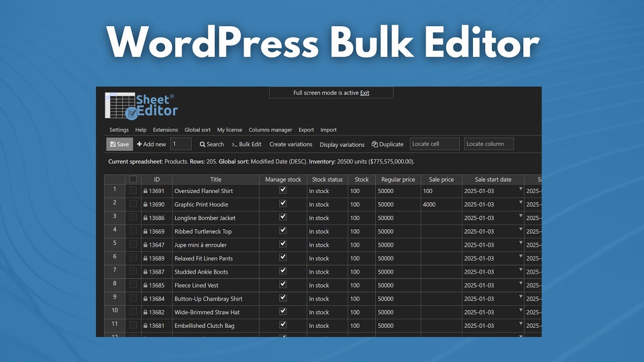Open sale start date dropdown for Oversized Flannel Shirt
This screenshot has width=644, height=362.
coord(521,189)
